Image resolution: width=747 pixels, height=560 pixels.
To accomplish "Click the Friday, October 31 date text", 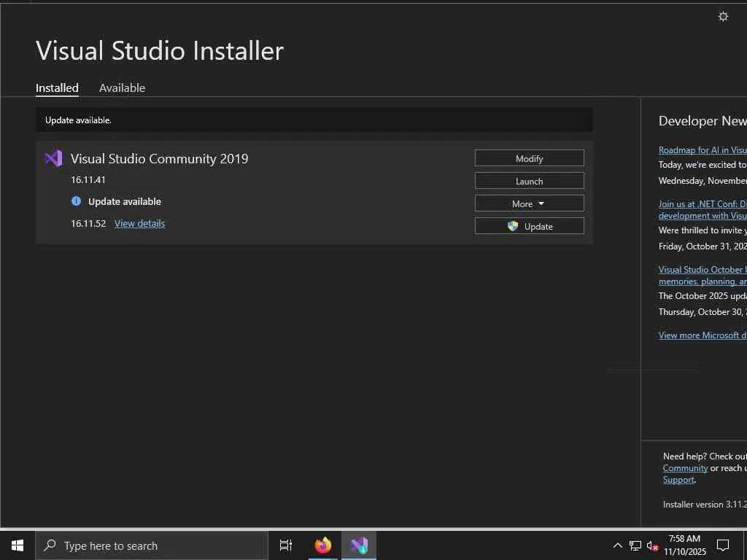I will click(703, 246).
